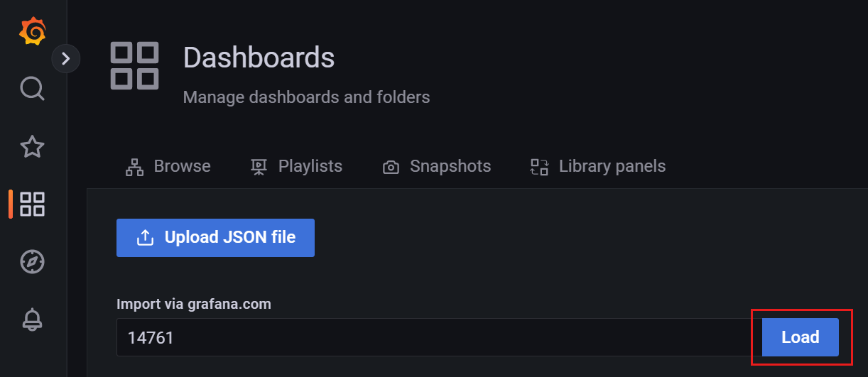Click the Upload JSON file button
This screenshot has height=377, width=868.
pos(215,238)
